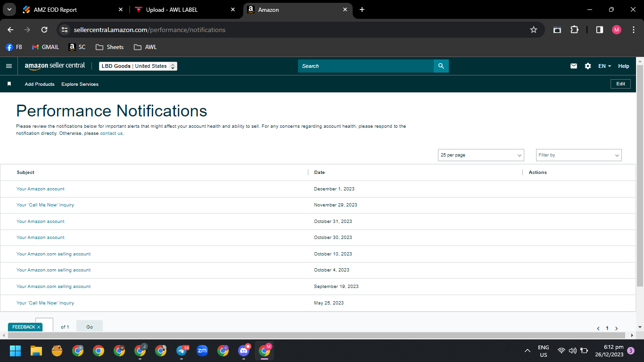Select the Amazon browser tab
The width and height of the screenshot is (644, 362).
297,9
